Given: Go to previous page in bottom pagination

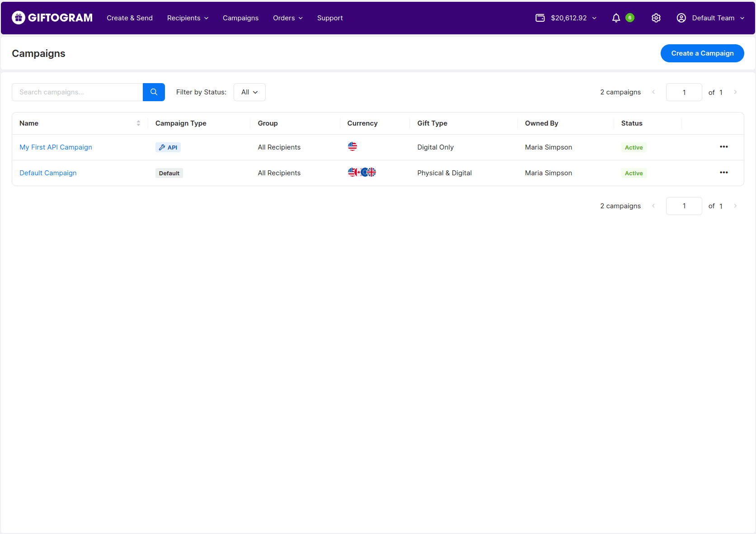Looking at the screenshot, I should 653,206.
